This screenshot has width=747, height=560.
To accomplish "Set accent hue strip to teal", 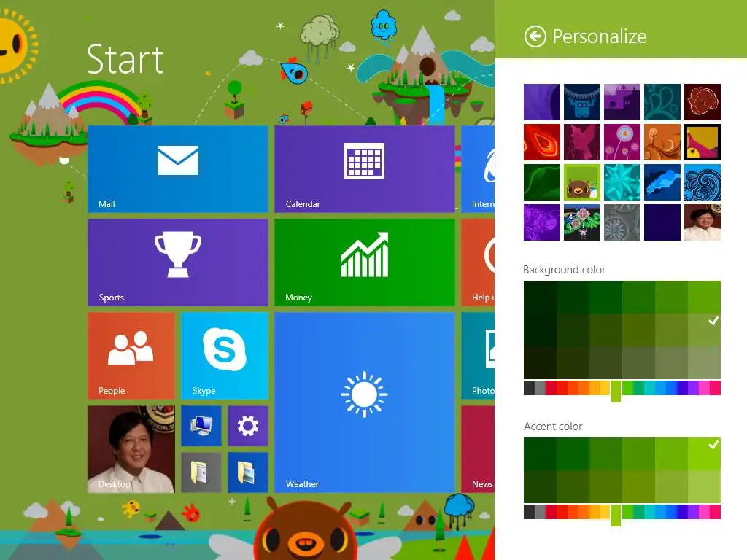I will click(x=649, y=512).
